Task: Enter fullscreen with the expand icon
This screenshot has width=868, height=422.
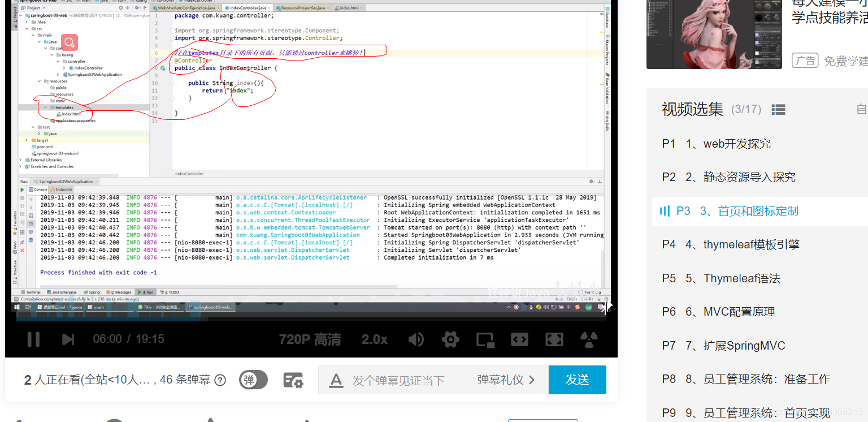Action: [554, 339]
